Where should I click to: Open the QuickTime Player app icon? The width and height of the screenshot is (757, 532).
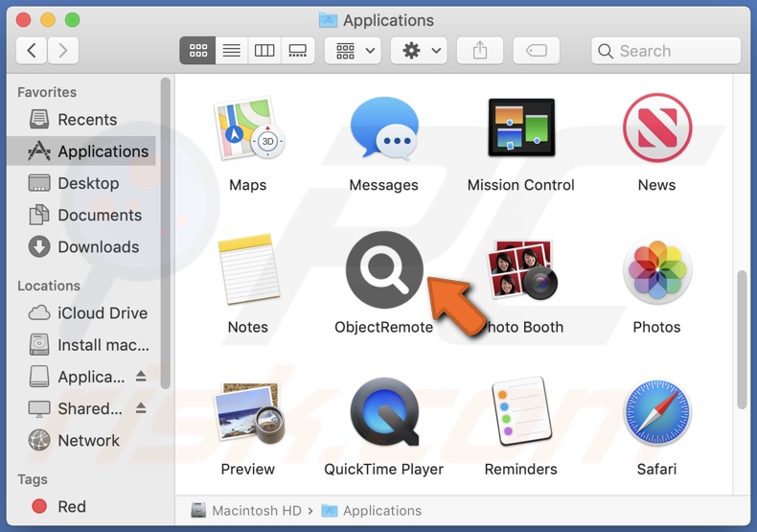[384, 412]
